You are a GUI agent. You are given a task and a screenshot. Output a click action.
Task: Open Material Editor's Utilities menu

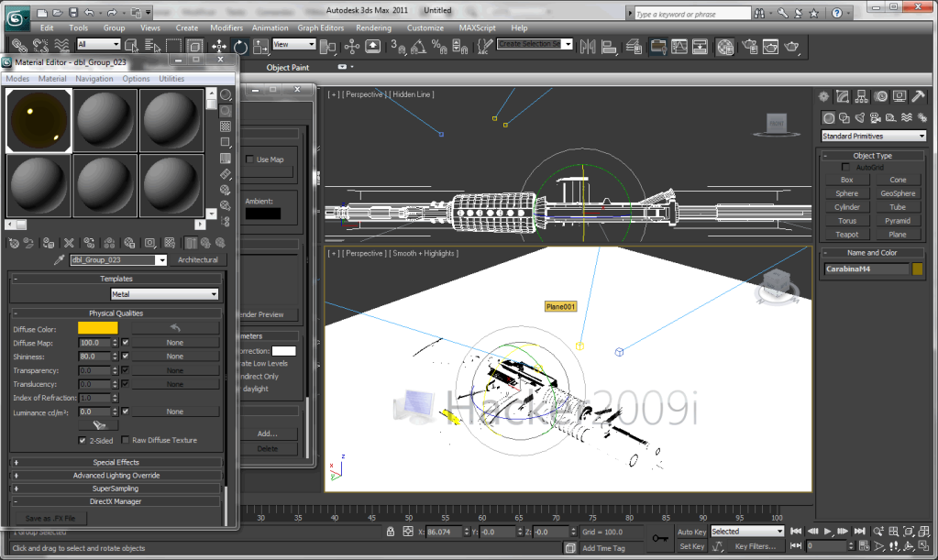point(171,79)
